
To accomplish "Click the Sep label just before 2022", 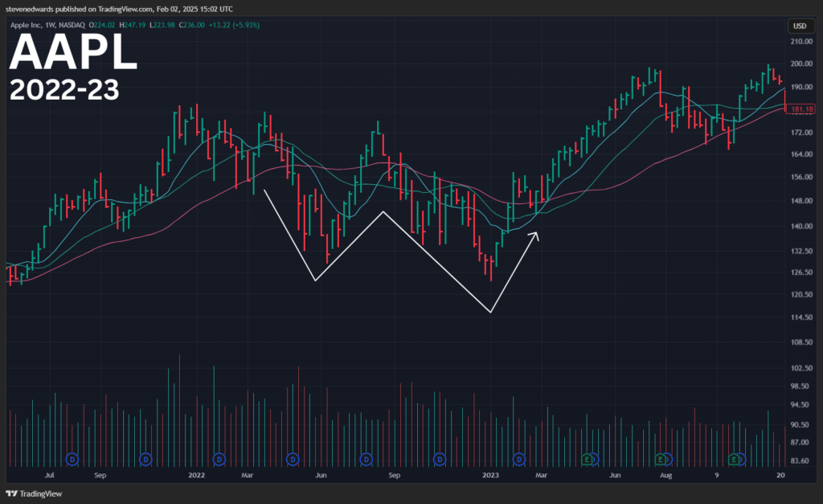I will (100, 475).
